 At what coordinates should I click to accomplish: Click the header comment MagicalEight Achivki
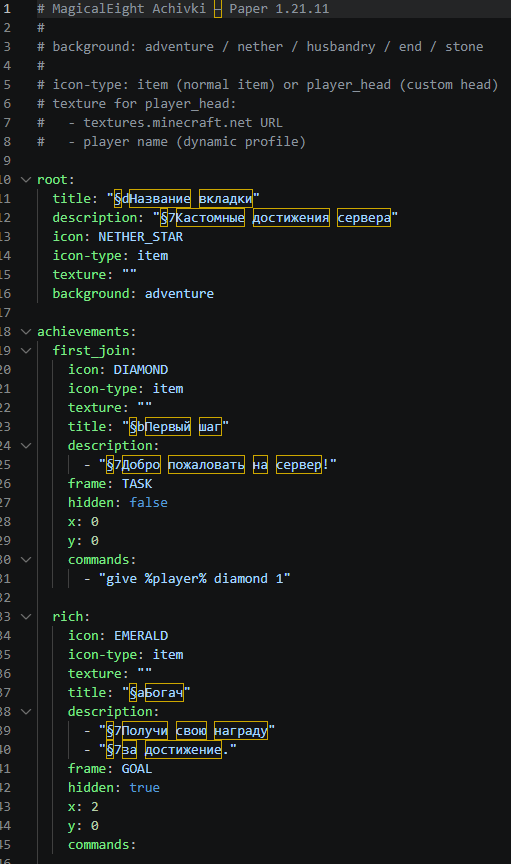(x=129, y=9)
